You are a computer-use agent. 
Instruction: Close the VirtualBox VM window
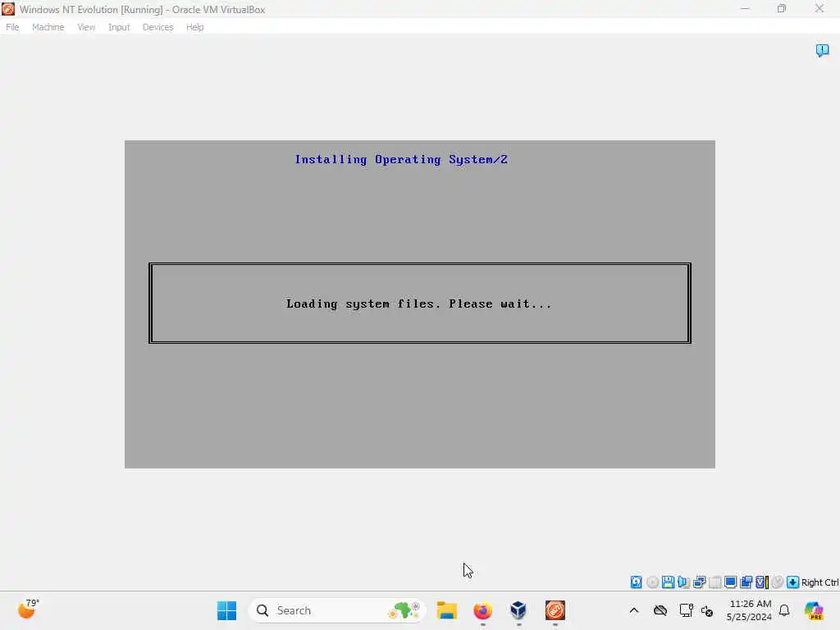(x=819, y=8)
